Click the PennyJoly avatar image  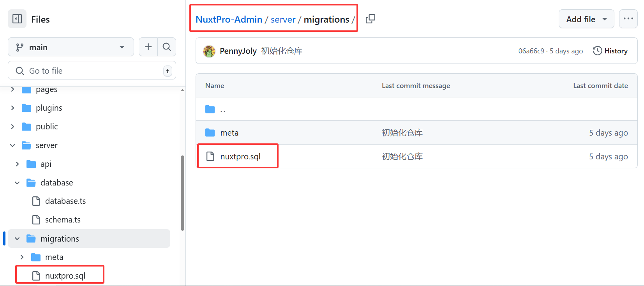coord(209,51)
